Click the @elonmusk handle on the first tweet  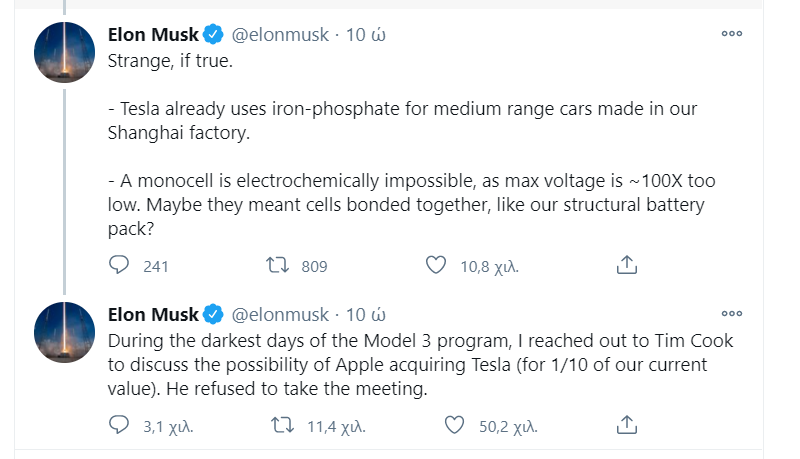[283, 35]
